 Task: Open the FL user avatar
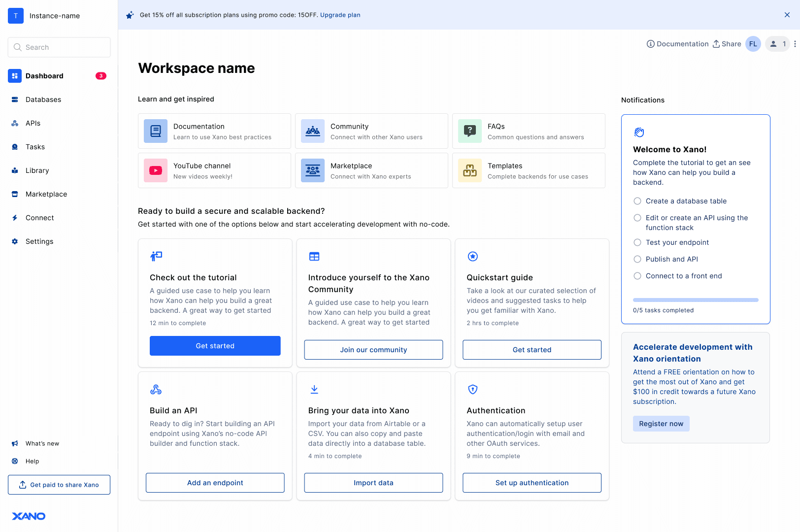[753, 44]
